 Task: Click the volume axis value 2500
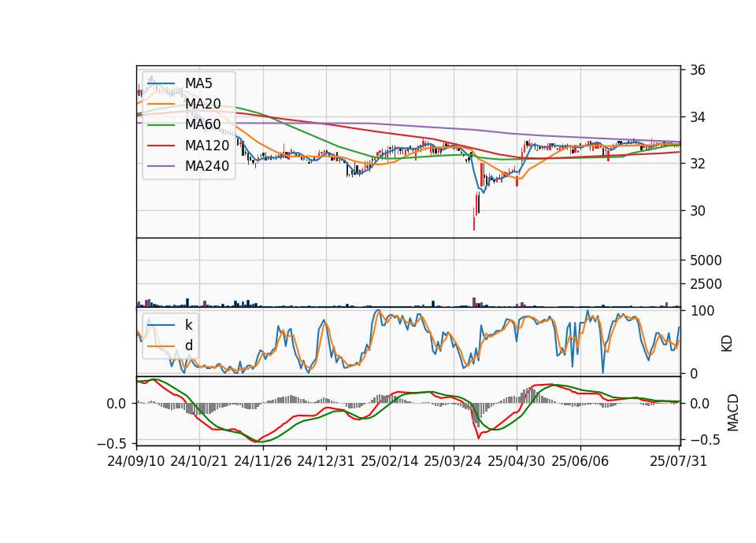click(706, 284)
